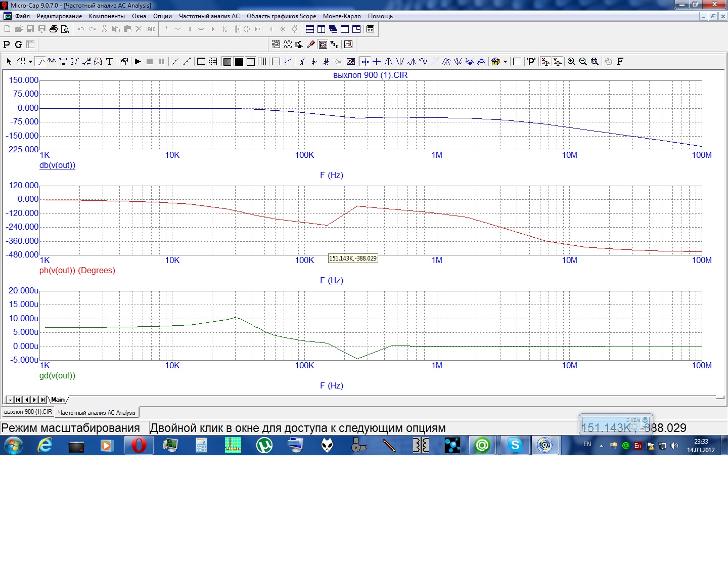The width and height of the screenshot is (728, 562).
Task: Open the Помощь menu
Action: coord(380,16)
